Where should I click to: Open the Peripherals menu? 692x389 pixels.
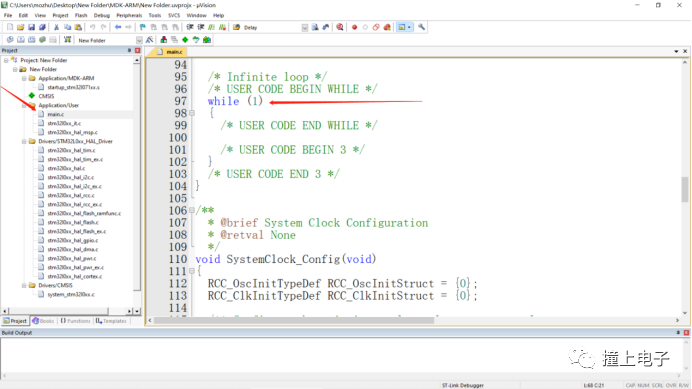(x=129, y=15)
